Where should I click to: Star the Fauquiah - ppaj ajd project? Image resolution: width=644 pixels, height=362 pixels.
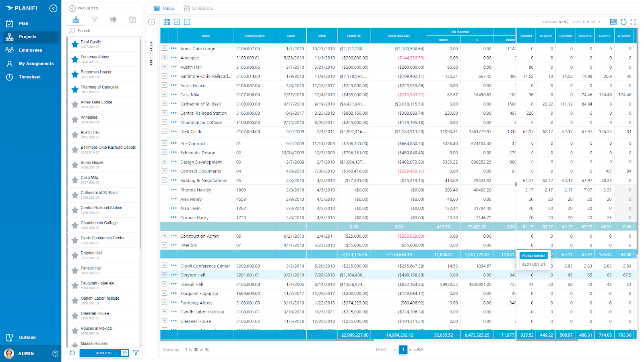[x=75, y=286]
